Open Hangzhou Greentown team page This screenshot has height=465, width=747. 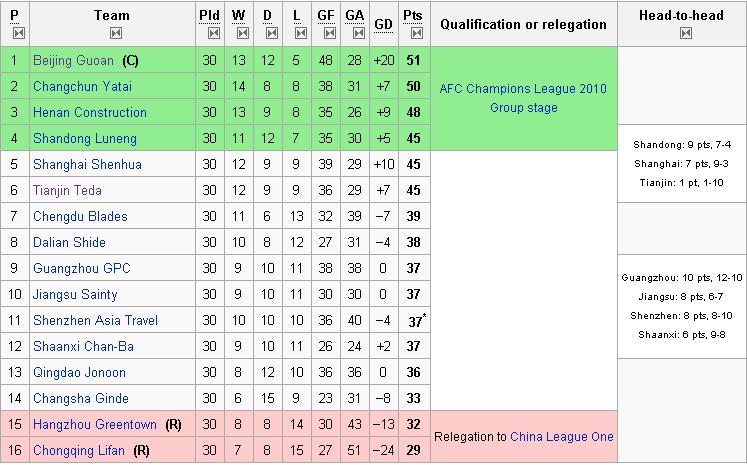pyautogui.click(x=95, y=425)
